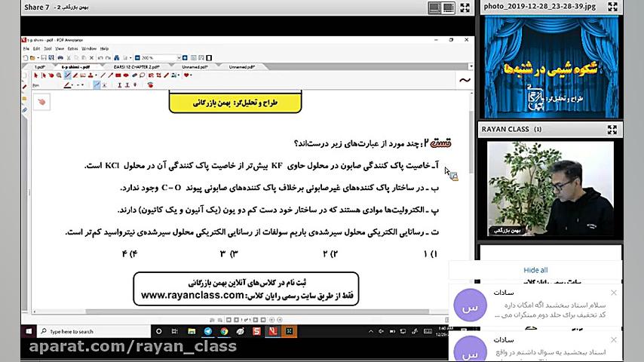
Task: Open the pen color dropdown
Action: tap(72, 85)
